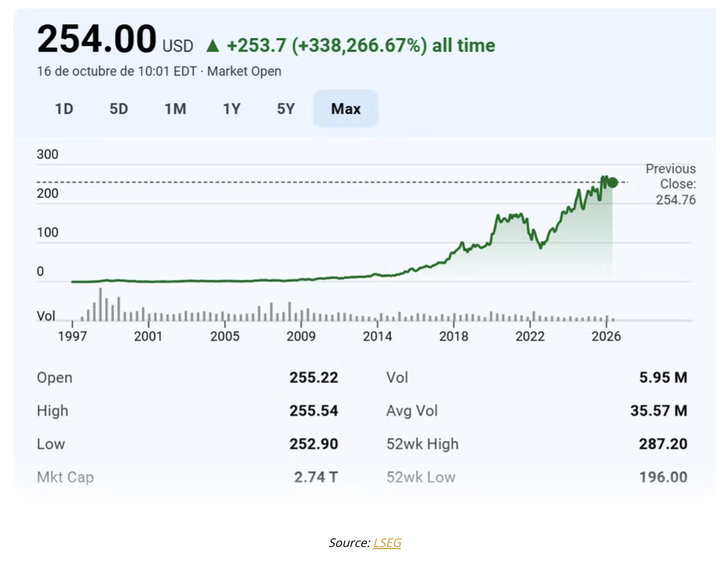Click the 300 y-axis label

(47, 155)
